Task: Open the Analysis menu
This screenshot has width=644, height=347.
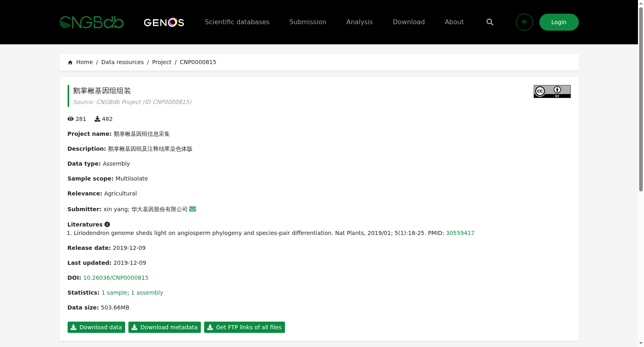Action: (x=359, y=22)
